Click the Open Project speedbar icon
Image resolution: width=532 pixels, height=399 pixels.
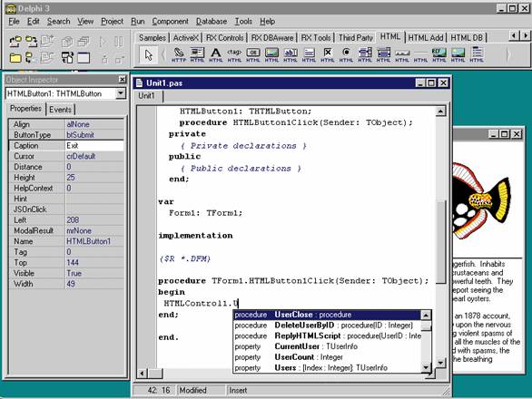coord(15,42)
